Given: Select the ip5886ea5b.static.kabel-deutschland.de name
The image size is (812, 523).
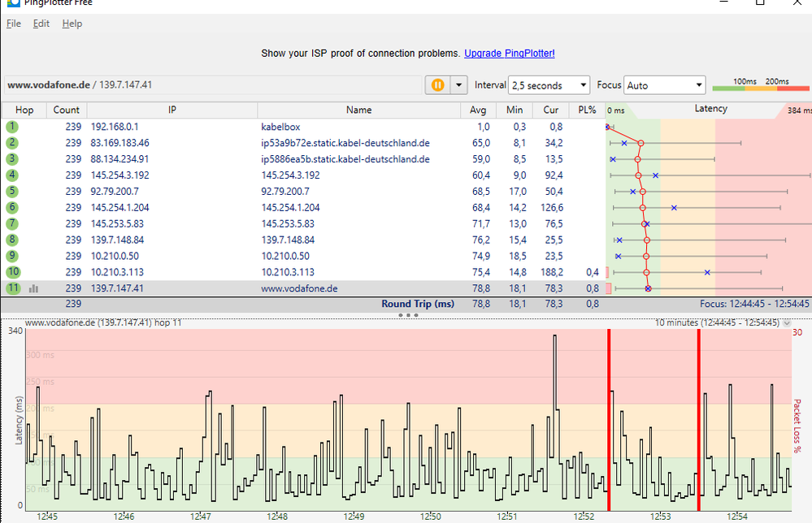Looking at the screenshot, I should coord(345,159).
